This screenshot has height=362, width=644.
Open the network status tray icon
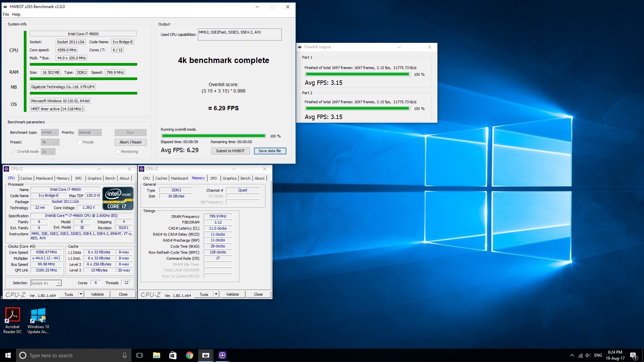point(580,355)
